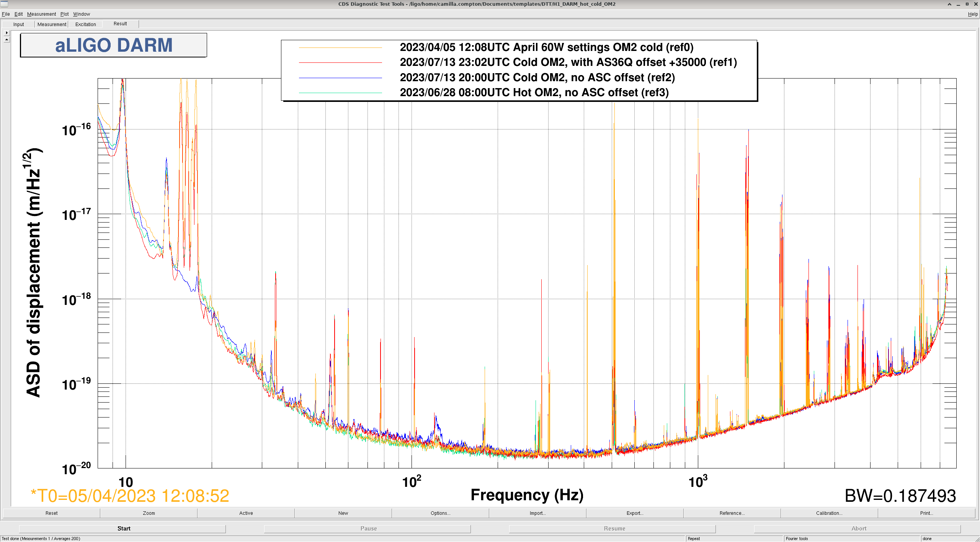This screenshot has width=980, height=542.
Task: Open the Help menu
Action: coord(972,14)
